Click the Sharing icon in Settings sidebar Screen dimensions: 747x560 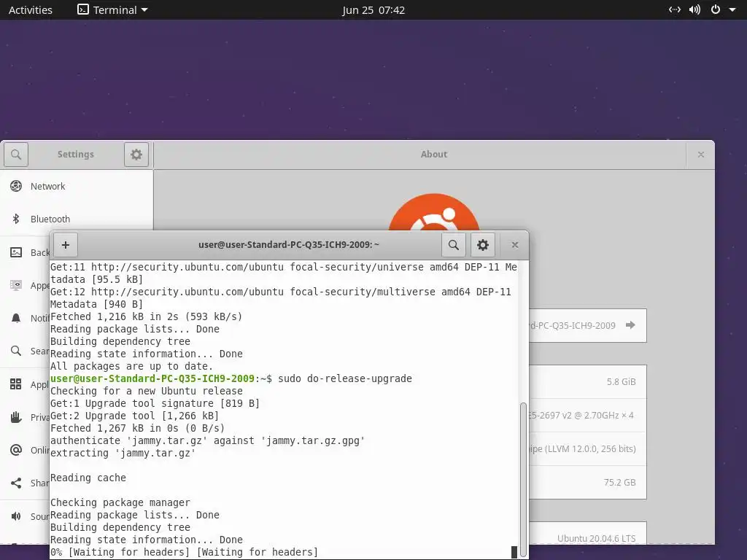pyautogui.click(x=16, y=483)
